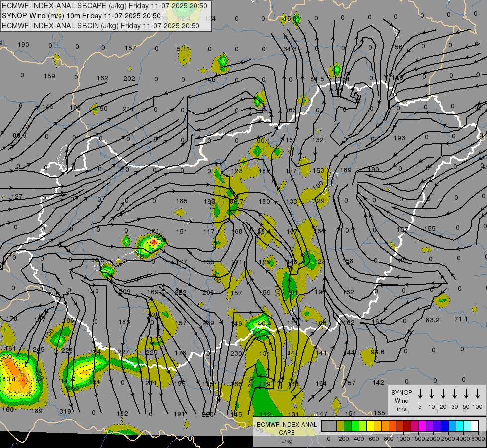Screen dimensions: 487x448
Task: Click the wind arrow above 10 m/s
Action: 432,393
